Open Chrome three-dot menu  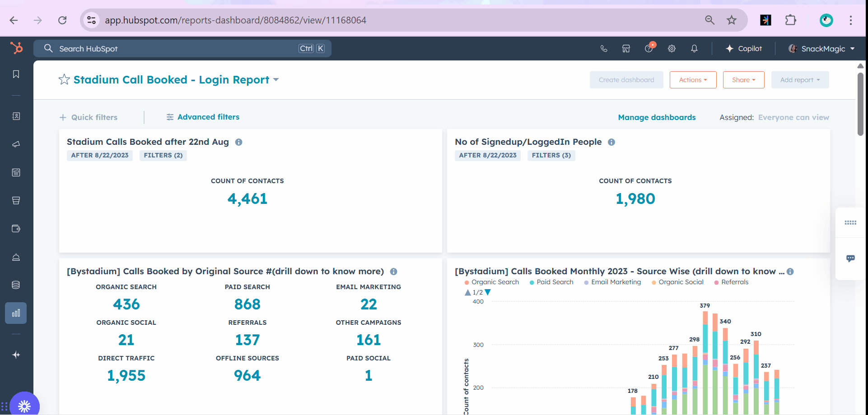(851, 20)
